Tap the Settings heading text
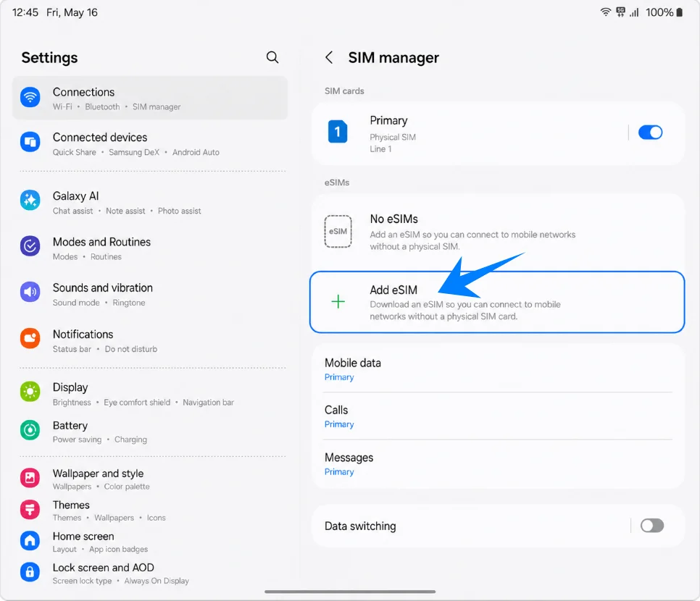The image size is (700, 601). coord(49,57)
